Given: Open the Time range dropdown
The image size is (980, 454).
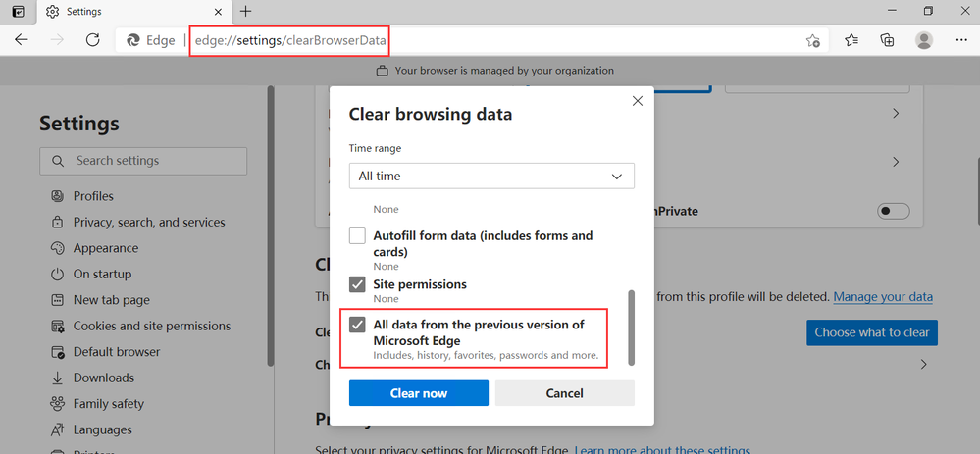Looking at the screenshot, I should (491, 176).
